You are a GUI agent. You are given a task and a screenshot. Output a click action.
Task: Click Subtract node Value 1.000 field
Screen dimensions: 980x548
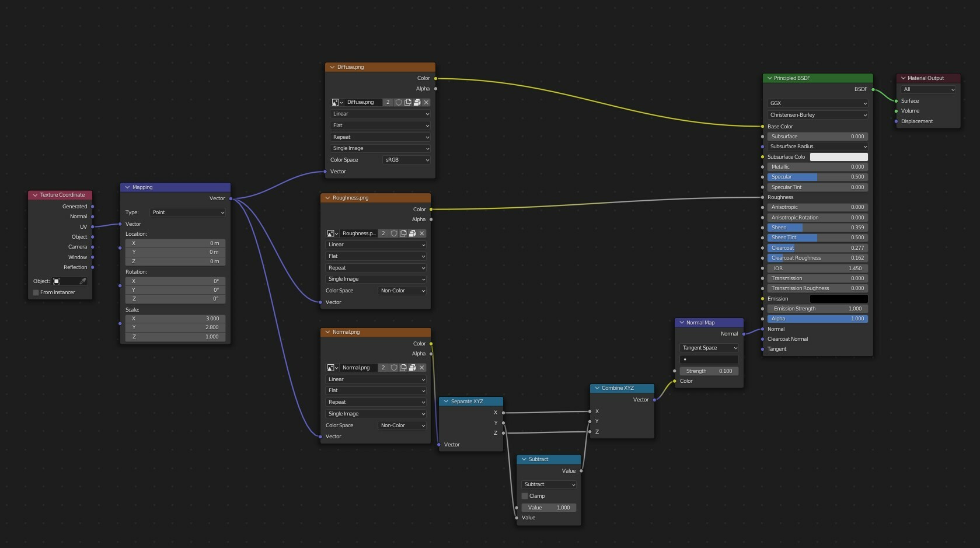click(x=549, y=508)
